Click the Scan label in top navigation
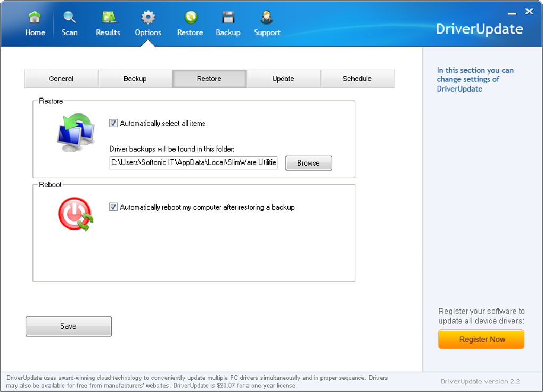The image size is (543, 392). click(x=70, y=32)
